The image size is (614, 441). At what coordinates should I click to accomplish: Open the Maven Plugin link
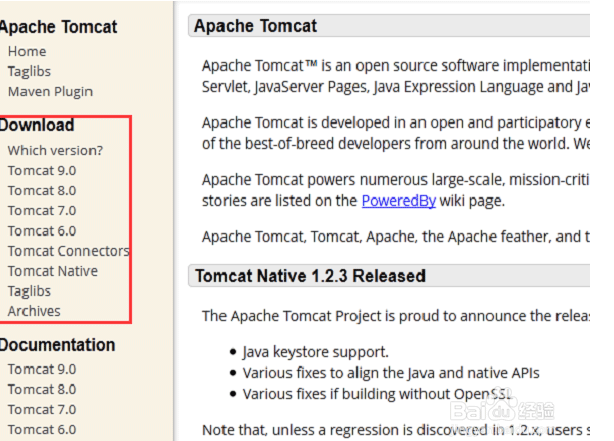coord(51,92)
